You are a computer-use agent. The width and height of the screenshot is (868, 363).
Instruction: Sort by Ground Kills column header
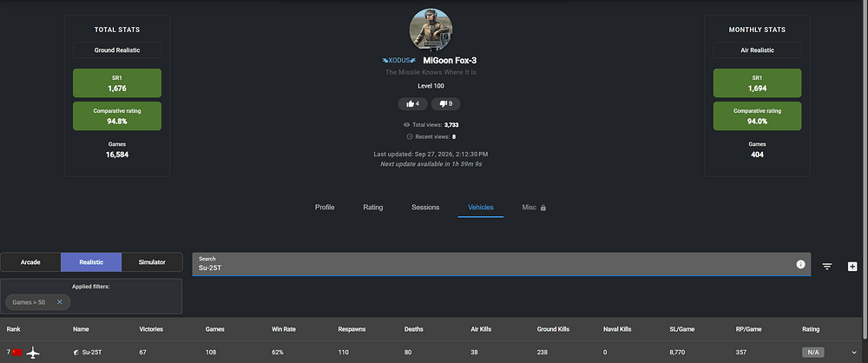552,329
